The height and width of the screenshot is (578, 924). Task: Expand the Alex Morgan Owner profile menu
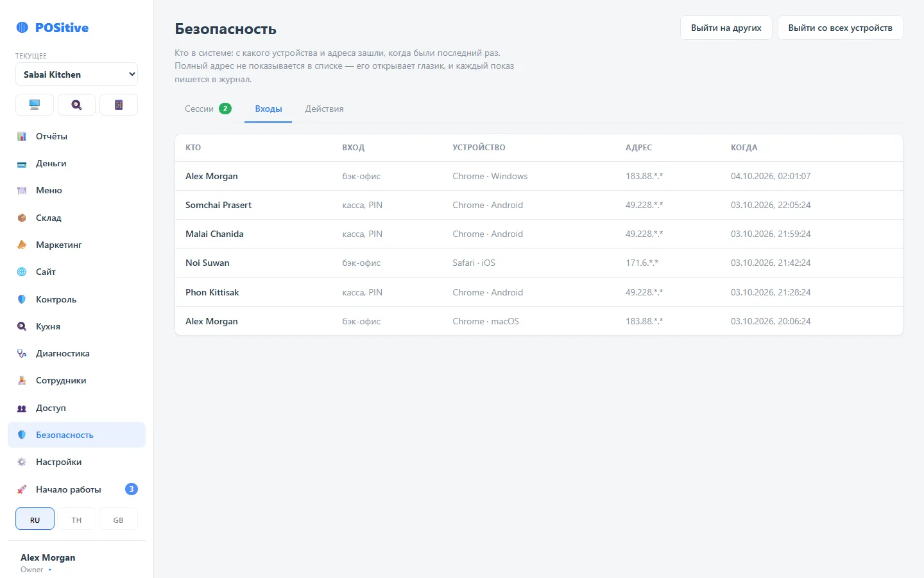47,563
